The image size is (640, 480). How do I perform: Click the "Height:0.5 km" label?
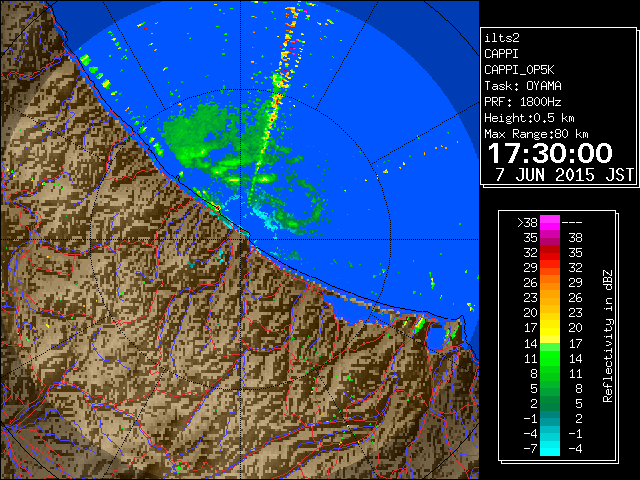tap(529, 118)
